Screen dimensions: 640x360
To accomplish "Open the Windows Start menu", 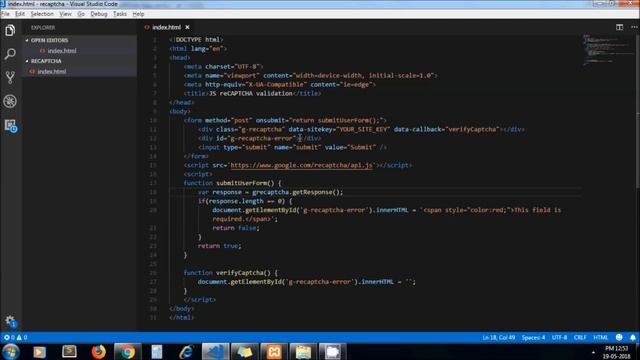I will (x=11, y=351).
